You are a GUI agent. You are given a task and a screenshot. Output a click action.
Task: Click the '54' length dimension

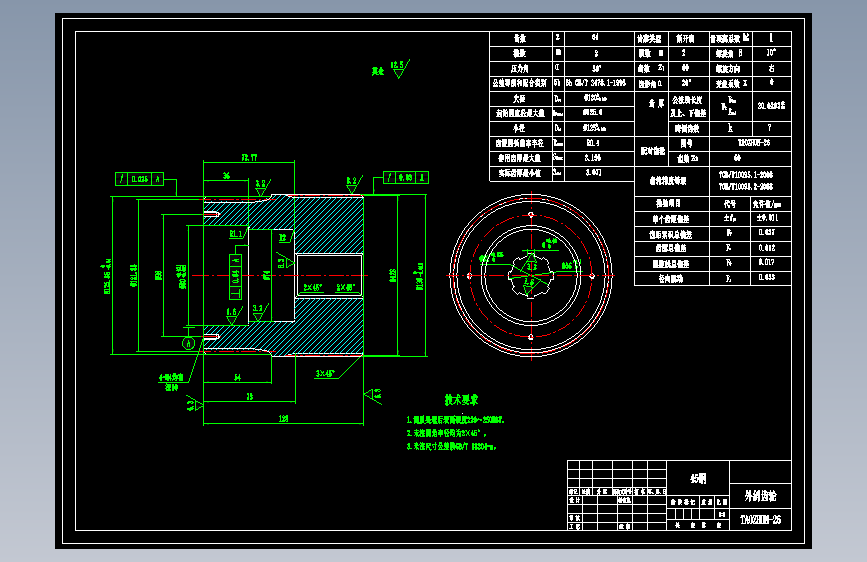coord(237,377)
